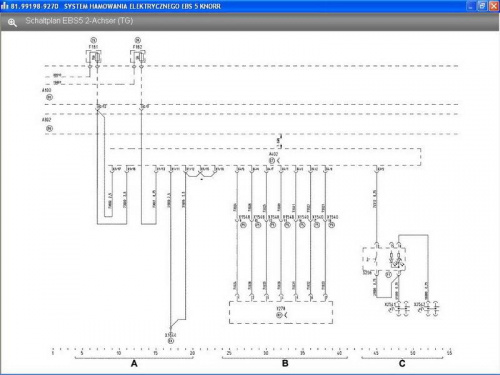The image size is (500, 375).
Task: Click column marker 25 on the bottom ruler
Action: (x=229, y=353)
